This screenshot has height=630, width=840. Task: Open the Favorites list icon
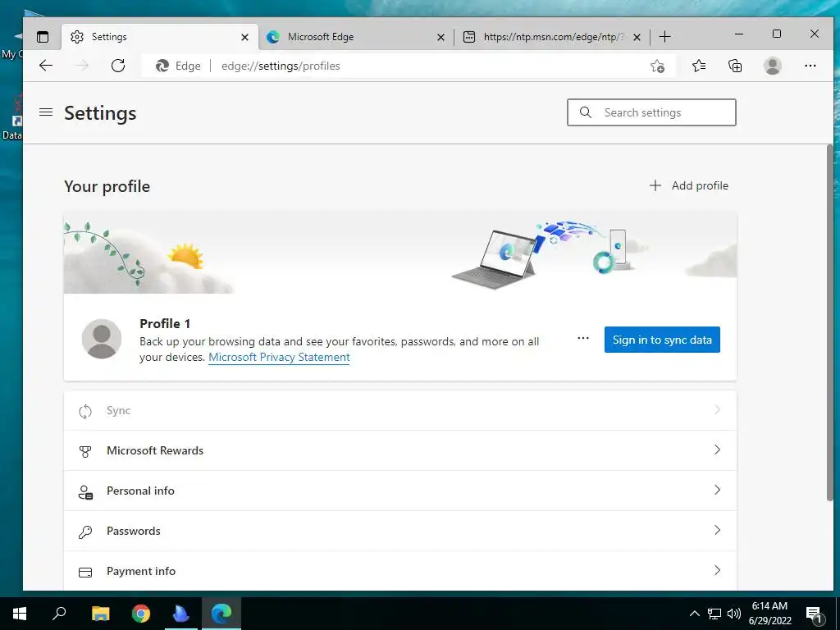tap(699, 66)
